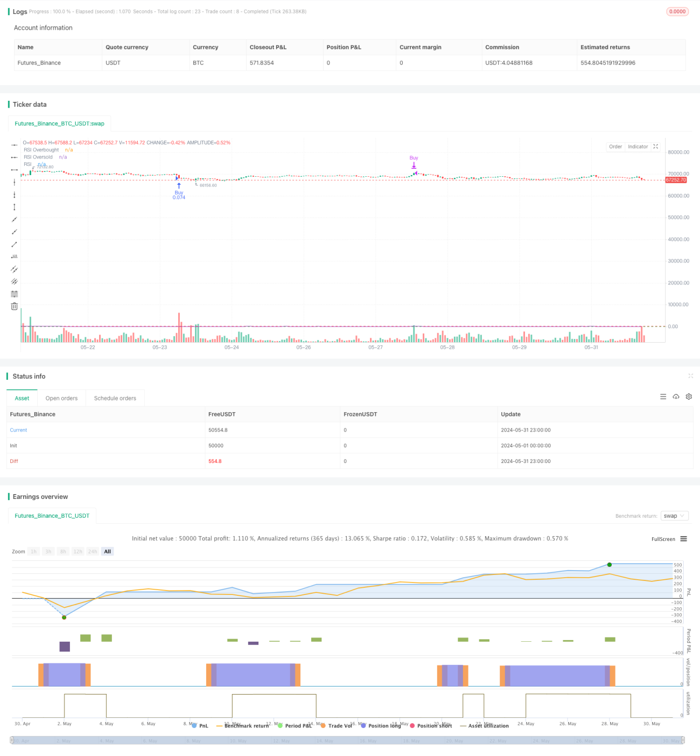Viewport: 700px width, 756px height.
Task: Set the chart zoom to 8h
Action: pyautogui.click(x=63, y=551)
